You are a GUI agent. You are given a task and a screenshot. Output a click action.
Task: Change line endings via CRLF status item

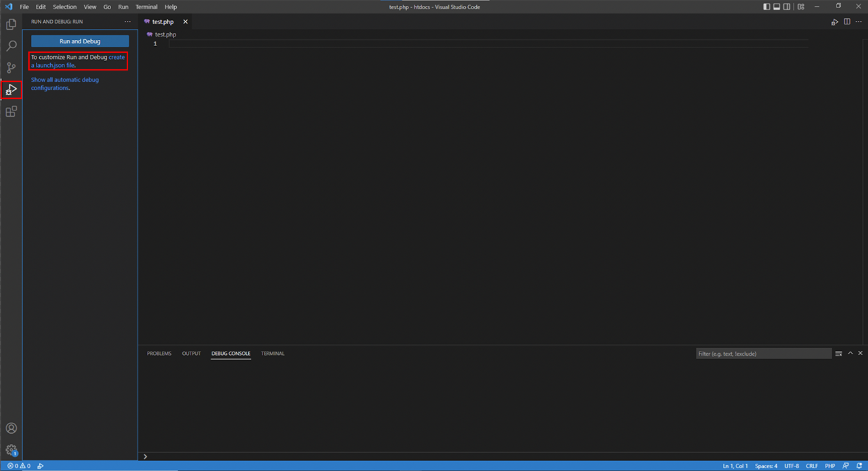812,466
